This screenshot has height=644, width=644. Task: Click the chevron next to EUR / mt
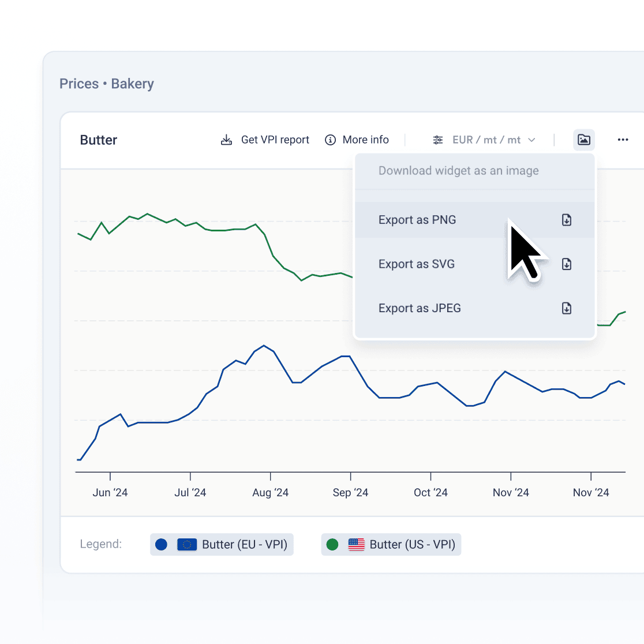(532, 140)
